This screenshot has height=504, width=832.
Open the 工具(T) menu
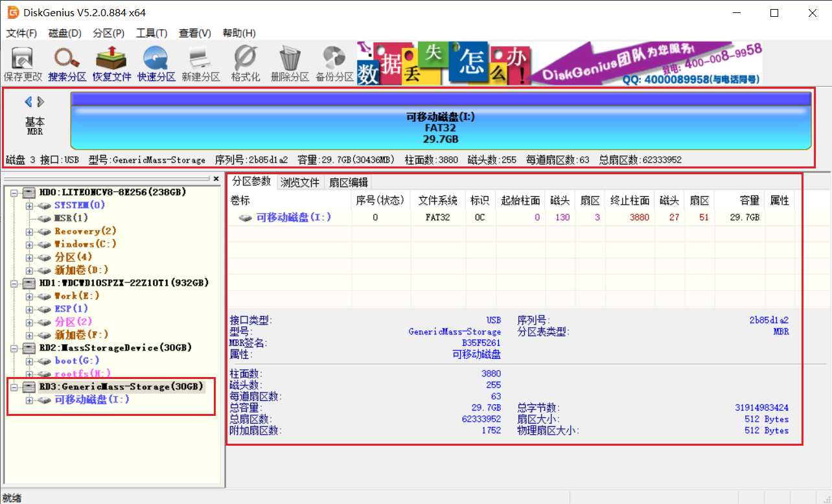coord(152,33)
